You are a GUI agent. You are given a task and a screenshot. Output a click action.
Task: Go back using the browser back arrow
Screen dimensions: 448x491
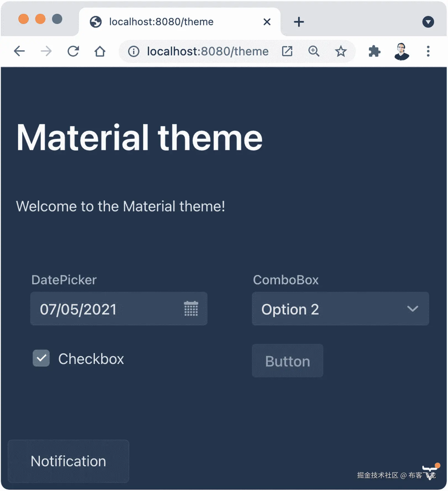[x=19, y=51]
